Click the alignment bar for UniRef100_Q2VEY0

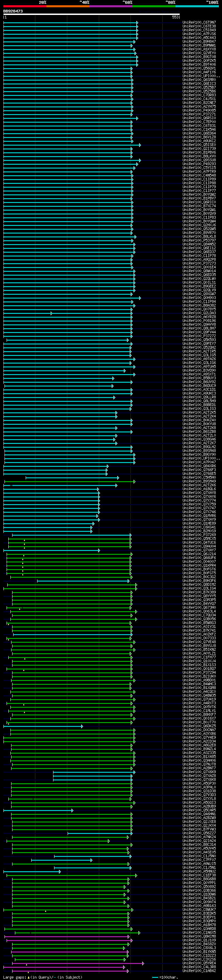point(69,53)
